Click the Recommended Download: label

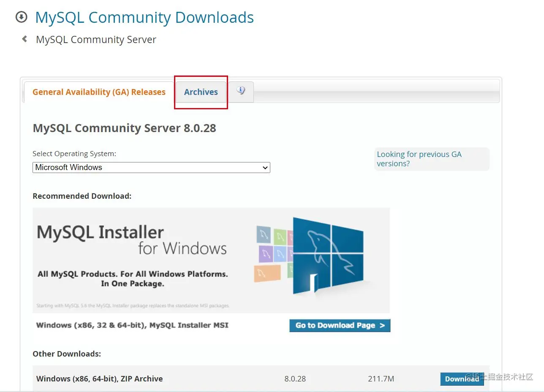(82, 196)
